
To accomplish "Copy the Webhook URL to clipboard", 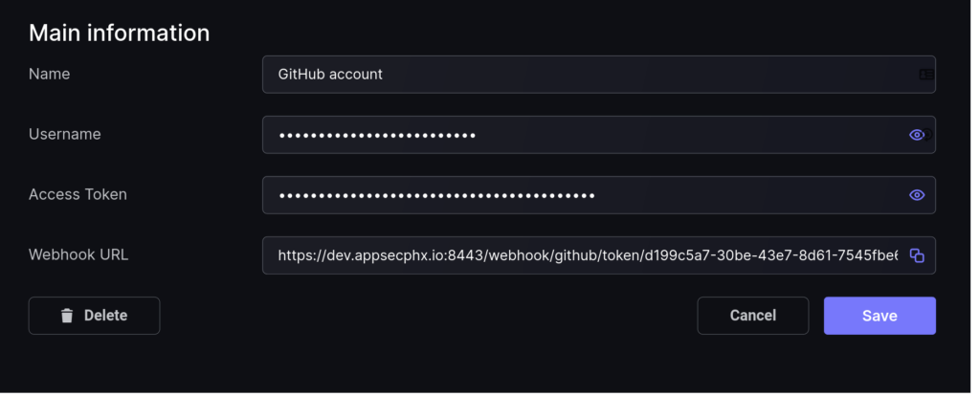I will point(917,255).
